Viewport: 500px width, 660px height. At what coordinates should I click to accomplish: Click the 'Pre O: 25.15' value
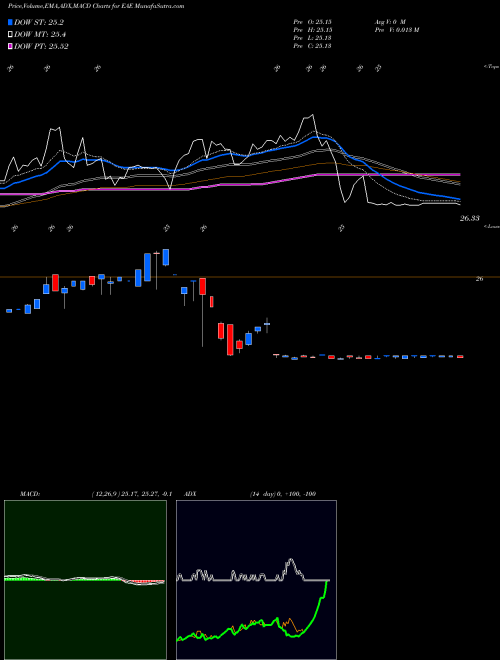[312, 22]
